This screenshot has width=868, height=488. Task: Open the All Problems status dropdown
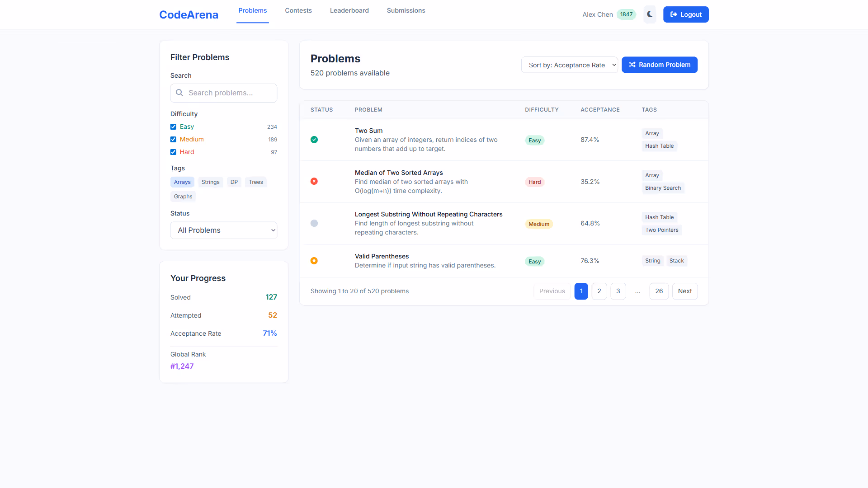pyautogui.click(x=223, y=230)
